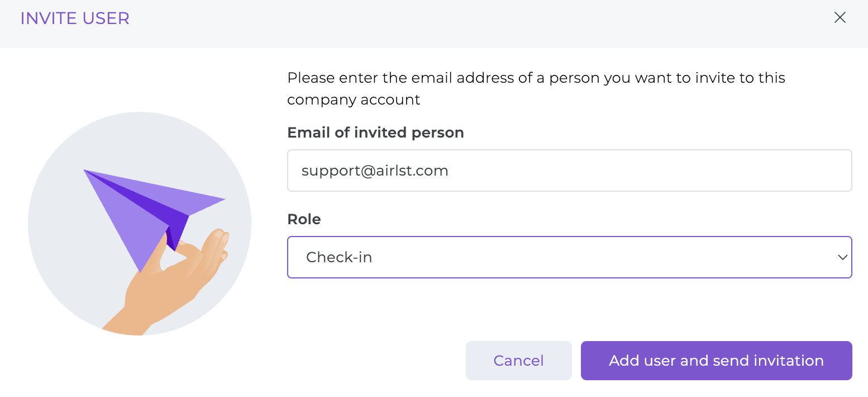The image size is (868, 397).
Task: Click the Email of invited person label
Action: pyautogui.click(x=375, y=133)
